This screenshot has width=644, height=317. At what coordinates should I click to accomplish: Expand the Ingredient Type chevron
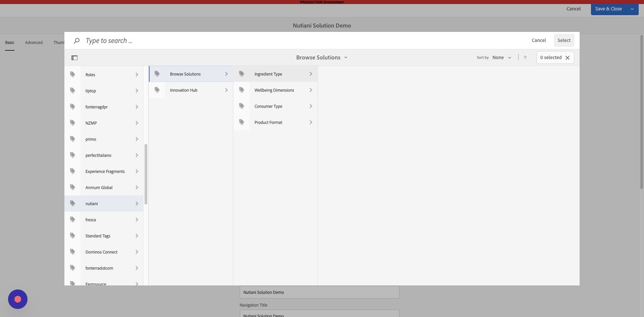tap(311, 74)
